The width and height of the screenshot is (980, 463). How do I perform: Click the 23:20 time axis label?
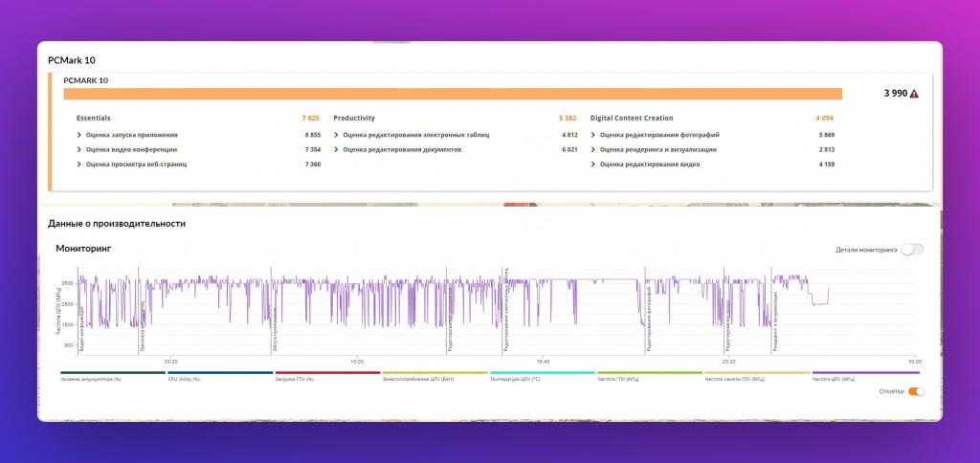[x=728, y=362]
